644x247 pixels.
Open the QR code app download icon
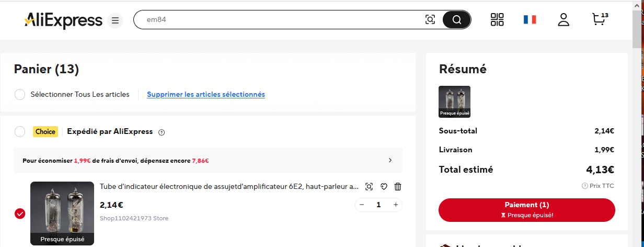[497, 20]
